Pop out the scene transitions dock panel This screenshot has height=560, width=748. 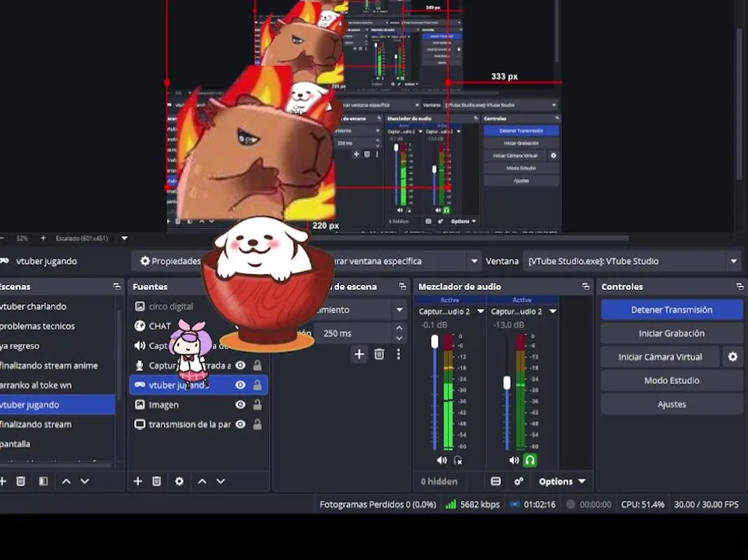point(403,286)
